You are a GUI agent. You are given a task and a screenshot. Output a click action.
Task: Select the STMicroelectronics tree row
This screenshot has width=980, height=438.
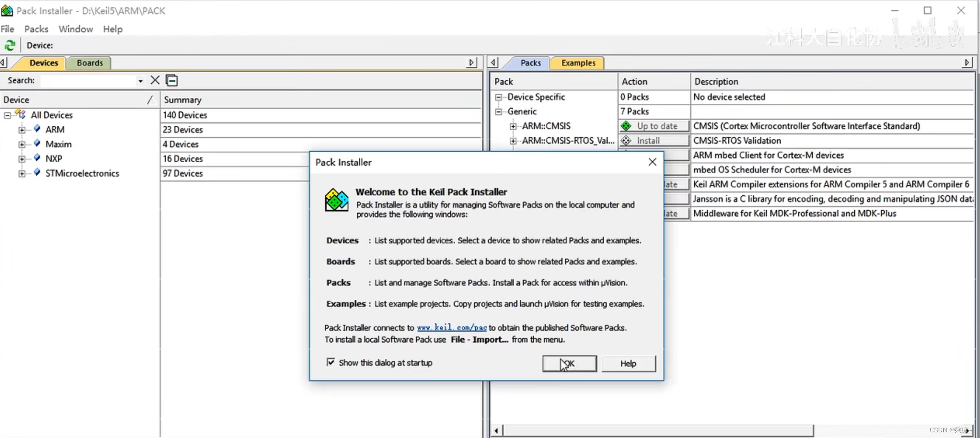point(82,173)
